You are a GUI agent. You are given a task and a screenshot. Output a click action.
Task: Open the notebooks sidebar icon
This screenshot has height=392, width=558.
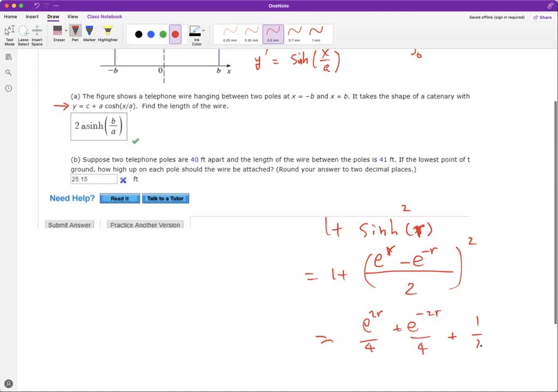coord(8,57)
